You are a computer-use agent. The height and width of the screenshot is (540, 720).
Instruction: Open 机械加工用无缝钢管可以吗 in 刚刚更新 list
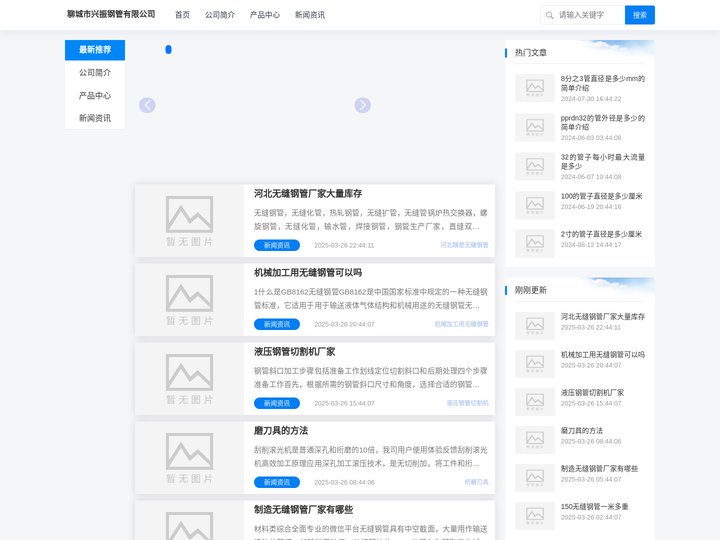(602, 354)
